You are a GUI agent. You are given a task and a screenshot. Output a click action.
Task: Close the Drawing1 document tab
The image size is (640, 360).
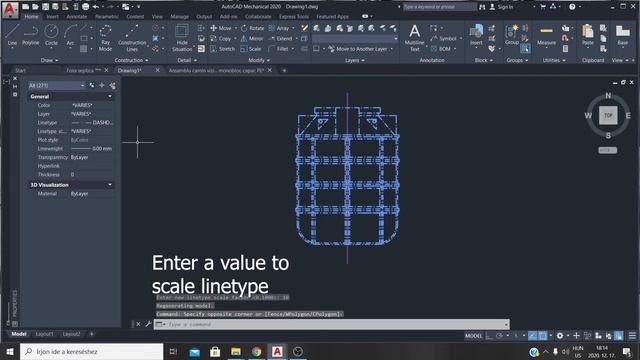pyautogui.click(x=158, y=70)
